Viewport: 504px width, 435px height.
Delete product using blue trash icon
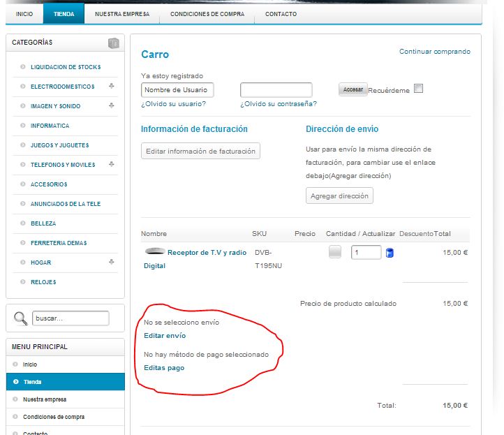[x=390, y=253]
